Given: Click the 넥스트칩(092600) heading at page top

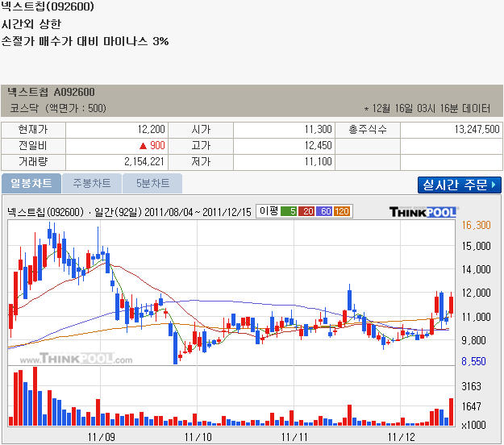Looking at the screenshot, I should click(48, 6).
